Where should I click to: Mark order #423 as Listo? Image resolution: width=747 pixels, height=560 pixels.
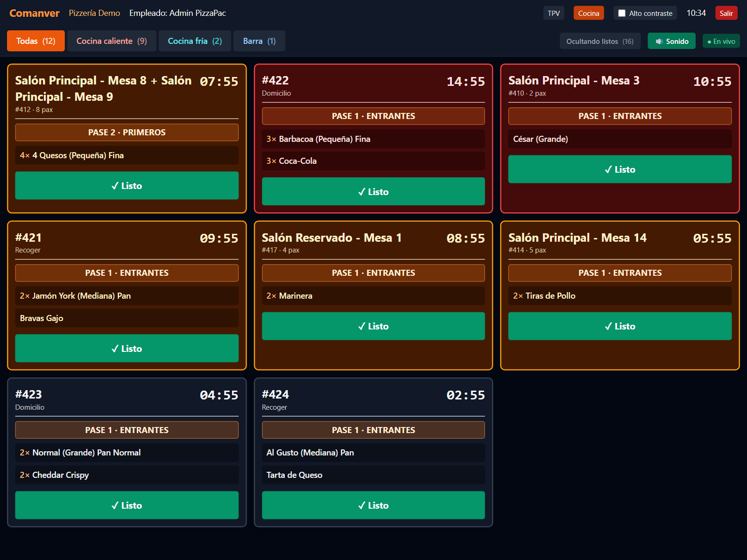127,505
